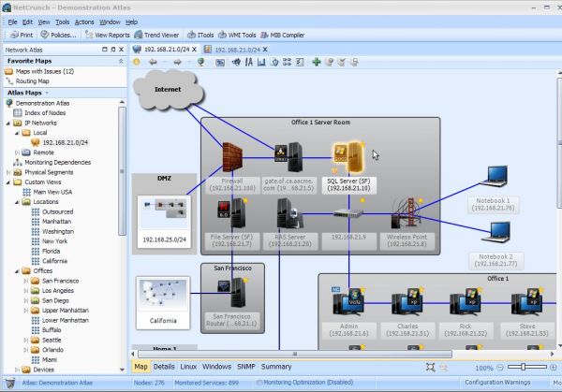Click the Internet cloud
Screen dimensions: 562x392
tap(168, 90)
